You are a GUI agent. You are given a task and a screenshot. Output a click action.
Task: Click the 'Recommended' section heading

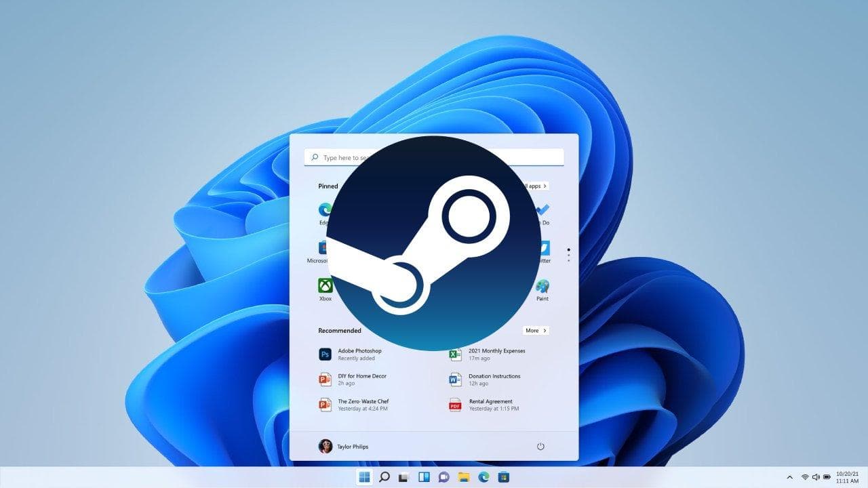coord(340,331)
